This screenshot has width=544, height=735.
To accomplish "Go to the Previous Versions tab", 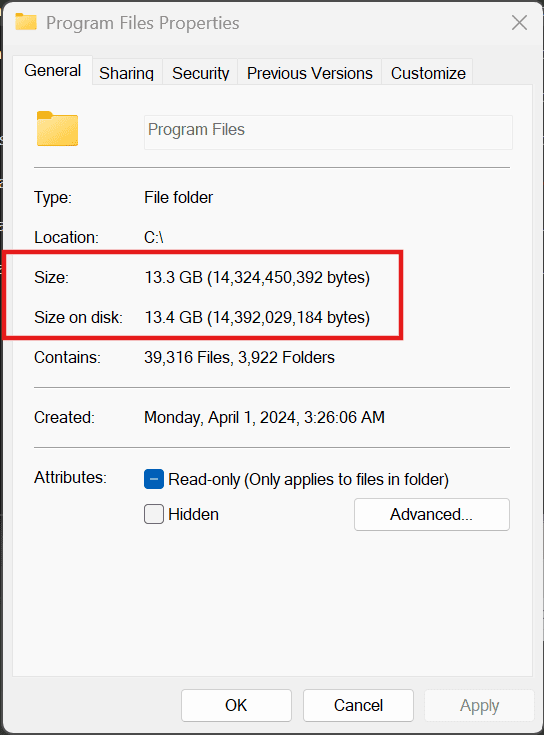I will (310, 73).
